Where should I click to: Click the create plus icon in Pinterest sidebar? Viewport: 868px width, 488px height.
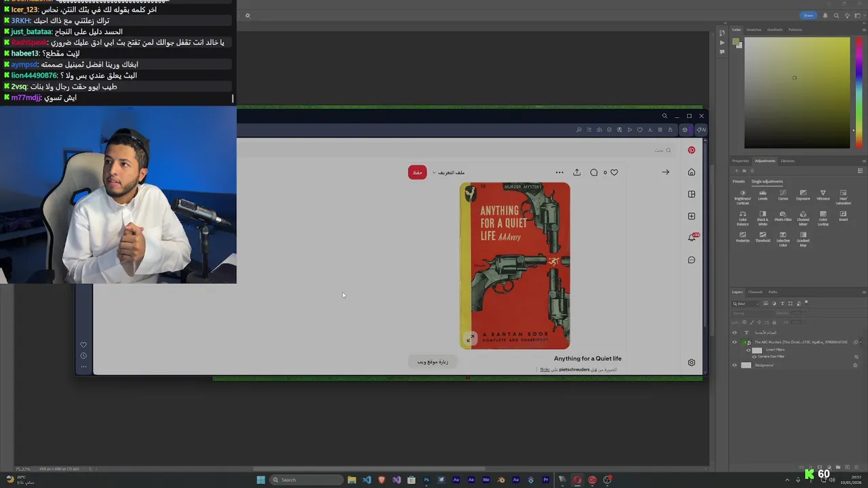point(692,216)
